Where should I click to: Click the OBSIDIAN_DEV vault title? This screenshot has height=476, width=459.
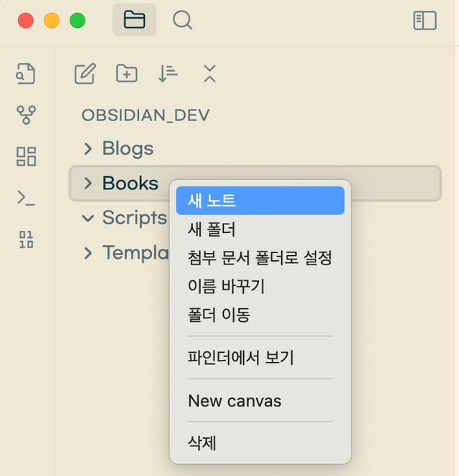(146, 115)
